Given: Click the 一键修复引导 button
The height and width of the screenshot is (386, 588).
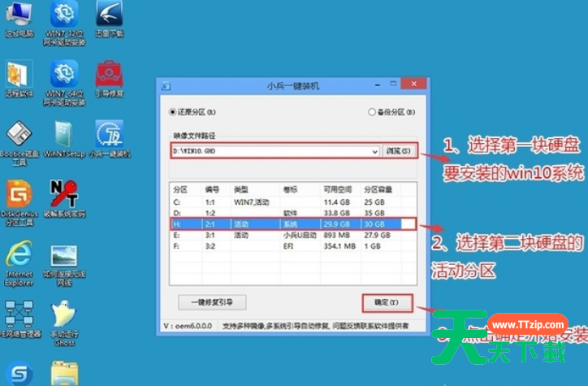Looking at the screenshot, I should point(212,302).
